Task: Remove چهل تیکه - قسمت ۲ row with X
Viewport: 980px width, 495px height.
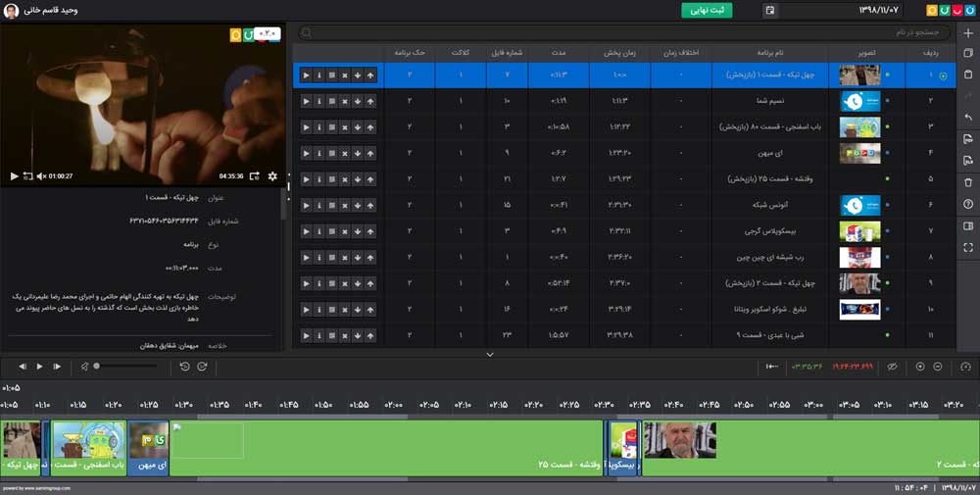Action: pyautogui.click(x=344, y=283)
